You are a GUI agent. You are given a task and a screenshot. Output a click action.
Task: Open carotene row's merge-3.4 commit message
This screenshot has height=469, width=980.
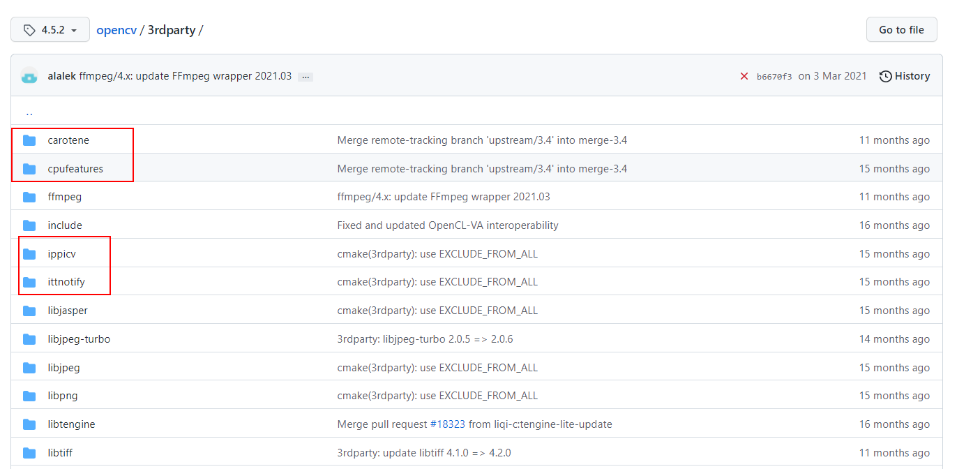tap(482, 140)
